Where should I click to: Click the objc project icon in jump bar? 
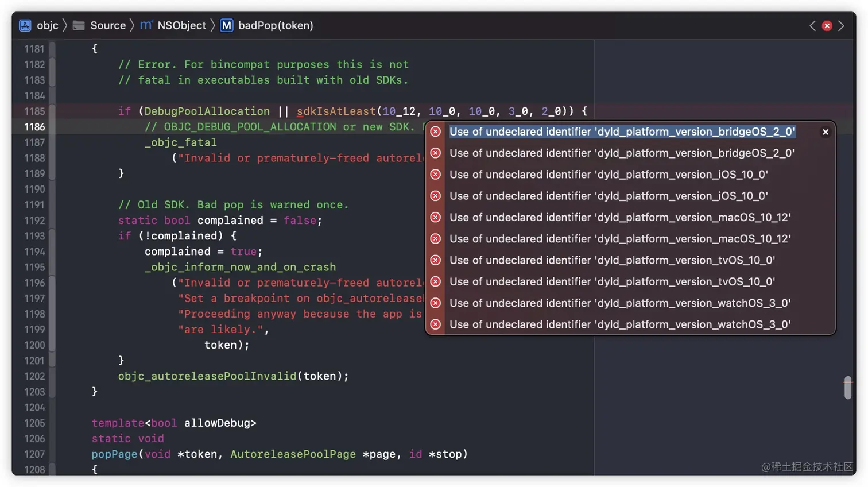coord(25,25)
